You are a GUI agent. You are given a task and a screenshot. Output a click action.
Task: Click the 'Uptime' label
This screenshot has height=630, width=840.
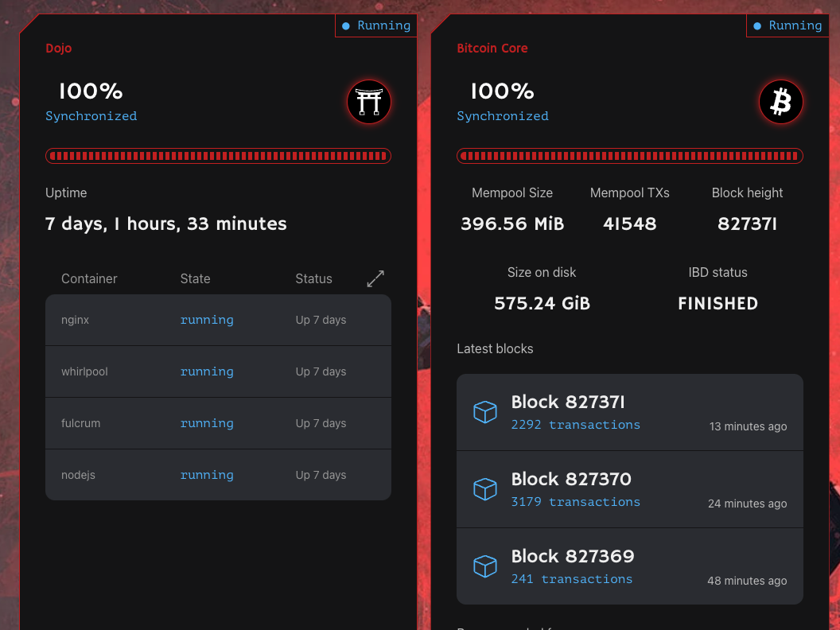(x=66, y=192)
